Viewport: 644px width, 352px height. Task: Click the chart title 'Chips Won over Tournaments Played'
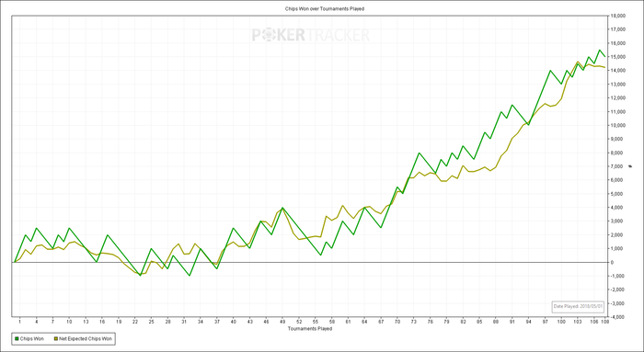325,8
